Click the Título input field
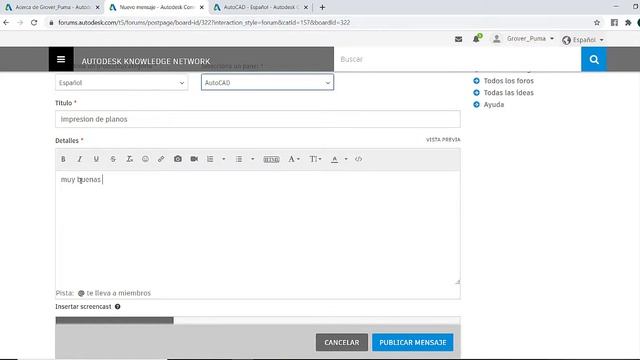The image size is (640, 360). tap(258, 119)
